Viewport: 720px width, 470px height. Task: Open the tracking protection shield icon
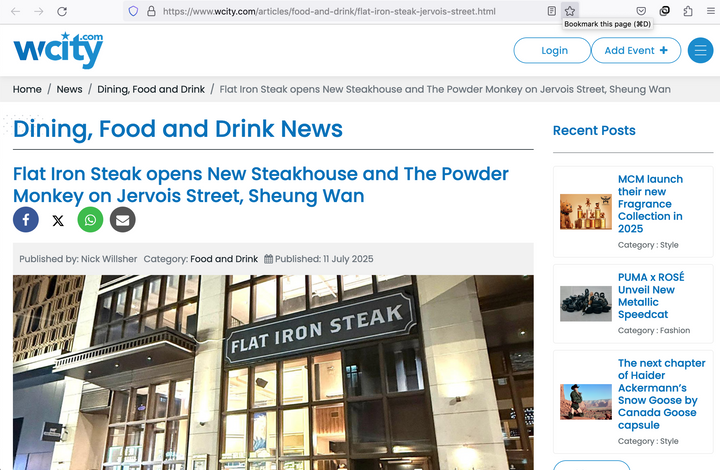pyautogui.click(x=133, y=11)
